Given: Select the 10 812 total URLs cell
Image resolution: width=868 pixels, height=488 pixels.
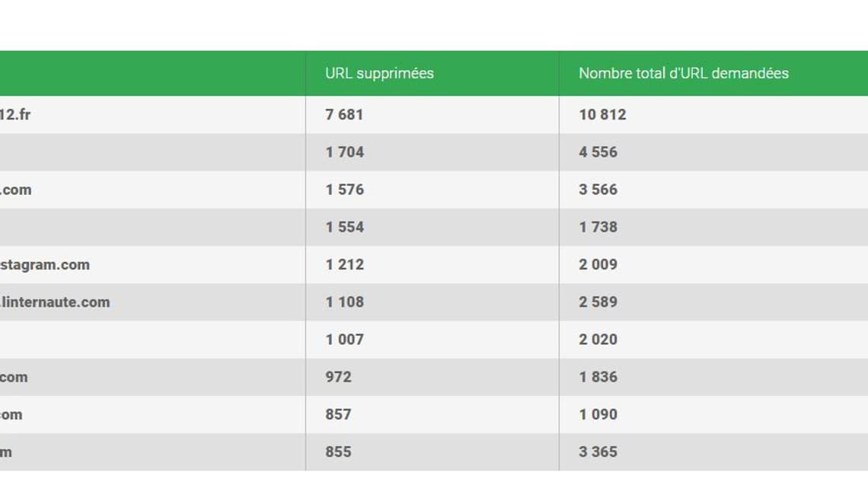Looking at the screenshot, I should 602,115.
